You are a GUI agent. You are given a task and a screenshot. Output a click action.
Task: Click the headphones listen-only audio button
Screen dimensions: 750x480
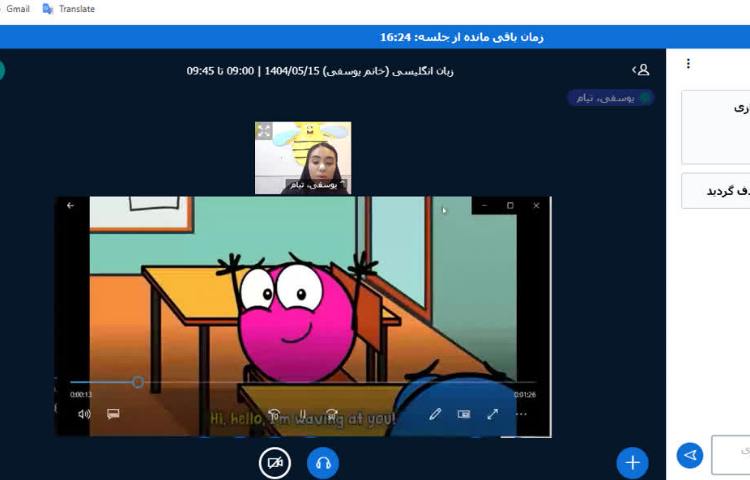tap(323, 463)
